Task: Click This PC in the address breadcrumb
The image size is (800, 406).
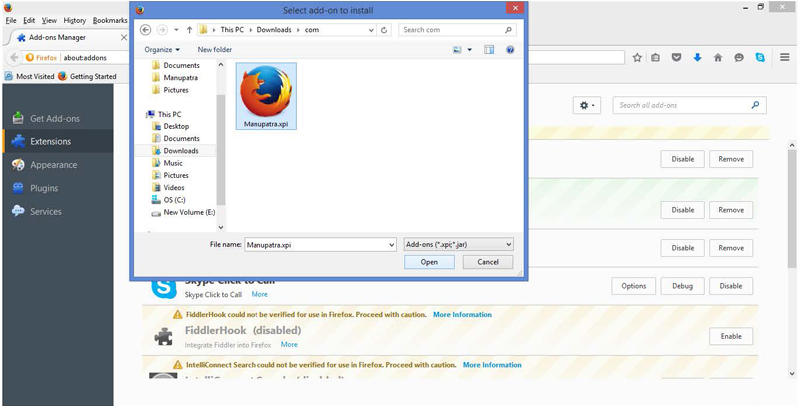Action: click(x=232, y=30)
